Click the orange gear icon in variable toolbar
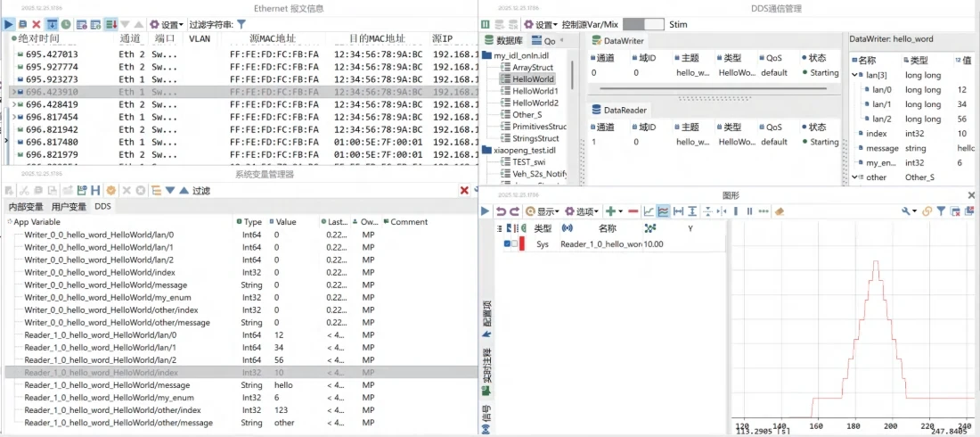980x437 pixels. tap(111, 190)
